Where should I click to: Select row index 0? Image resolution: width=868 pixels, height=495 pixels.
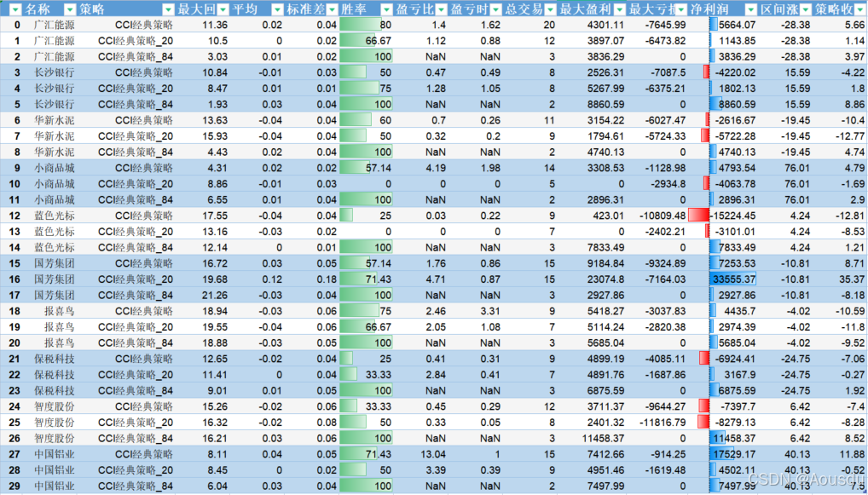point(17,25)
